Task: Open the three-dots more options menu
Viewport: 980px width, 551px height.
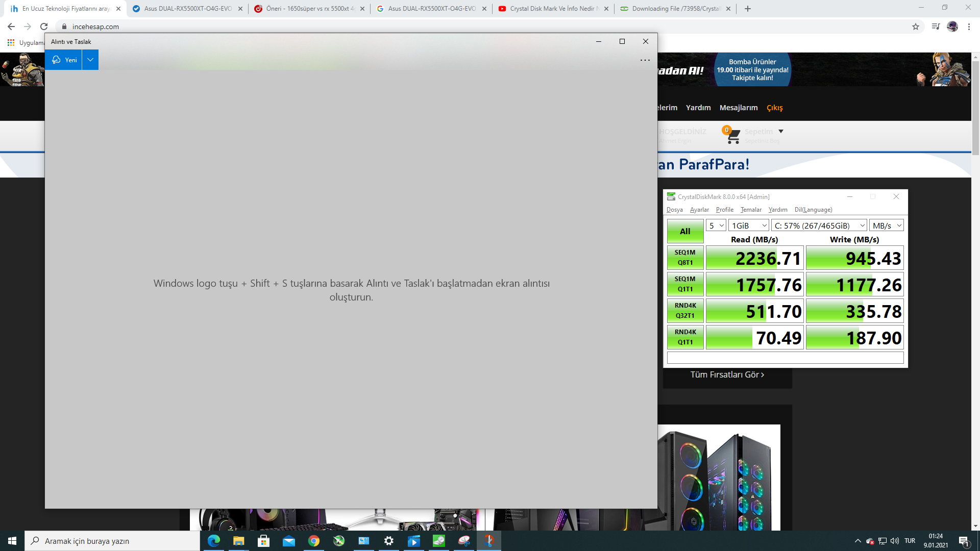Action: tap(645, 60)
